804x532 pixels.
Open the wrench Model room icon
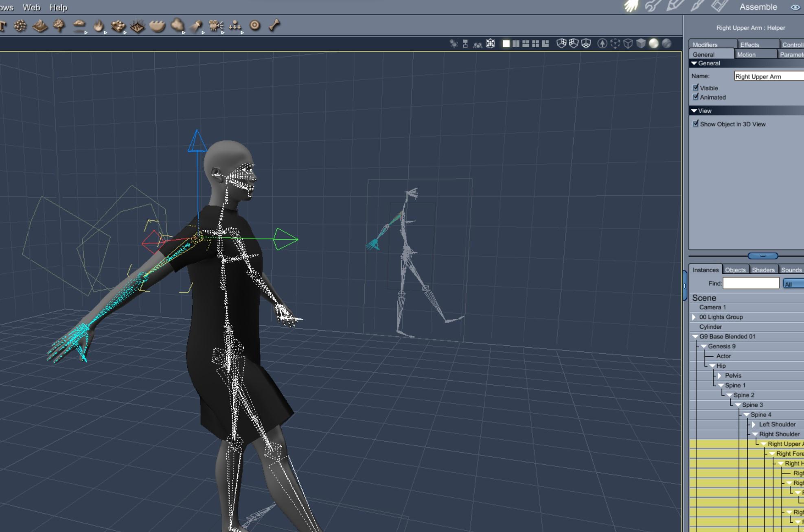pos(653,6)
